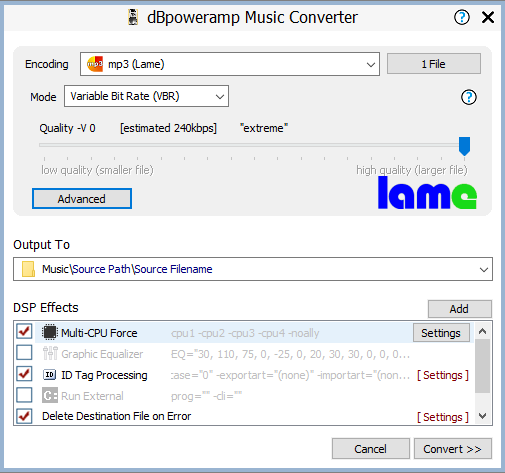Start conversion with Convert >> button
This screenshot has height=473, width=505.
[x=453, y=449]
